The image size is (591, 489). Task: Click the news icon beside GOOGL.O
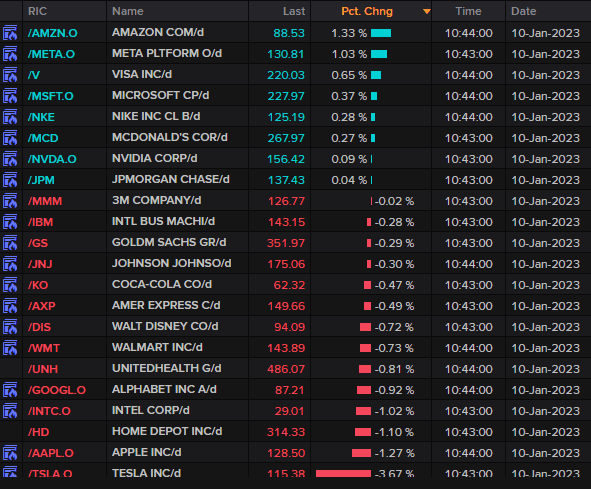[x=10, y=390]
